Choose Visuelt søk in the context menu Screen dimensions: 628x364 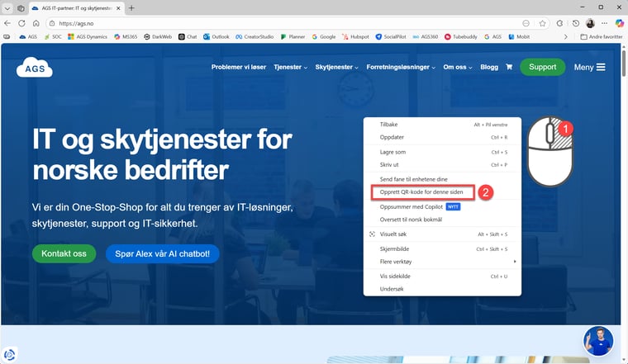[442, 234]
